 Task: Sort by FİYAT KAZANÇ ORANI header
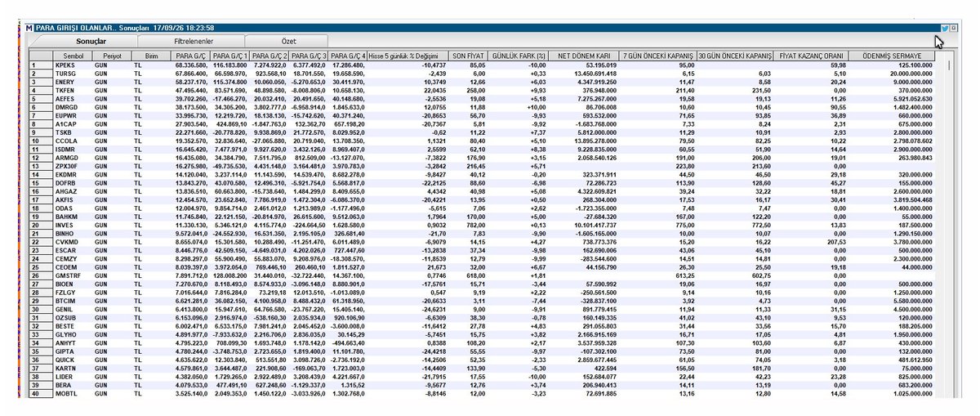pyautogui.click(x=812, y=56)
